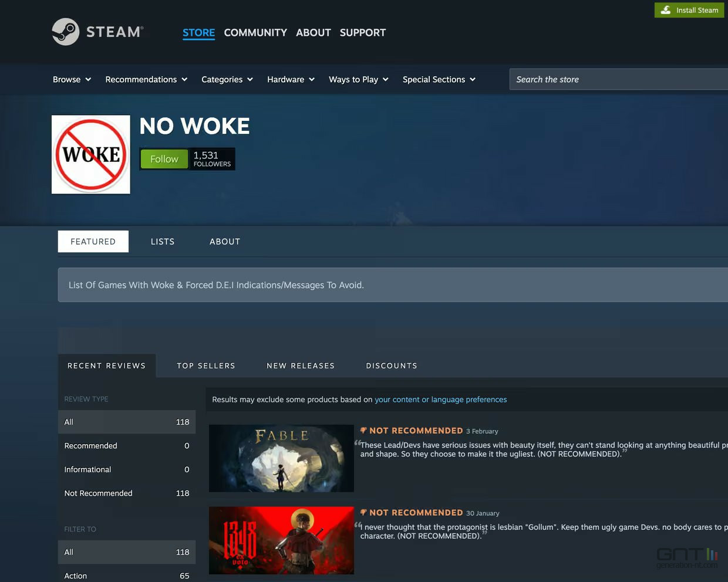The image size is (728, 582).
Task: Click the NO WOKE curator avatar
Action: [x=91, y=154]
